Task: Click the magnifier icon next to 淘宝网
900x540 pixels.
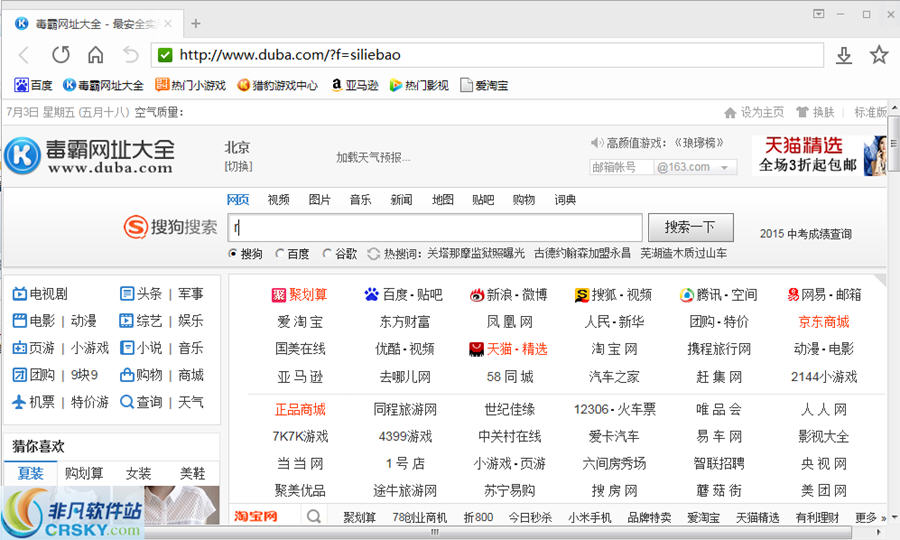Action: pyautogui.click(x=314, y=516)
